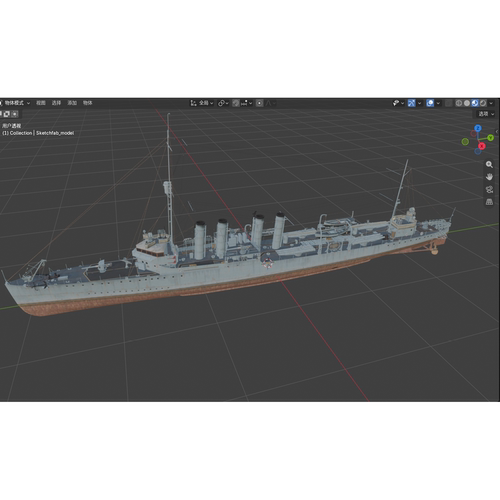Open the Options (选项) dropdown
Image resolution: width=500 pixels, height=500 pixels.
pyautogui.click(x=486, y=114)
